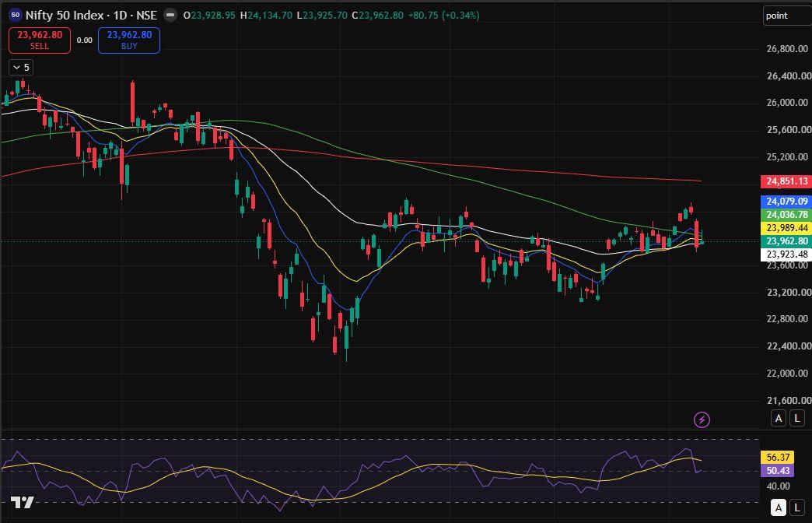Viewport: 812px width, 523px height.
Task: Click the red SELL 23,962.80 button
Action: coord(40,40)
